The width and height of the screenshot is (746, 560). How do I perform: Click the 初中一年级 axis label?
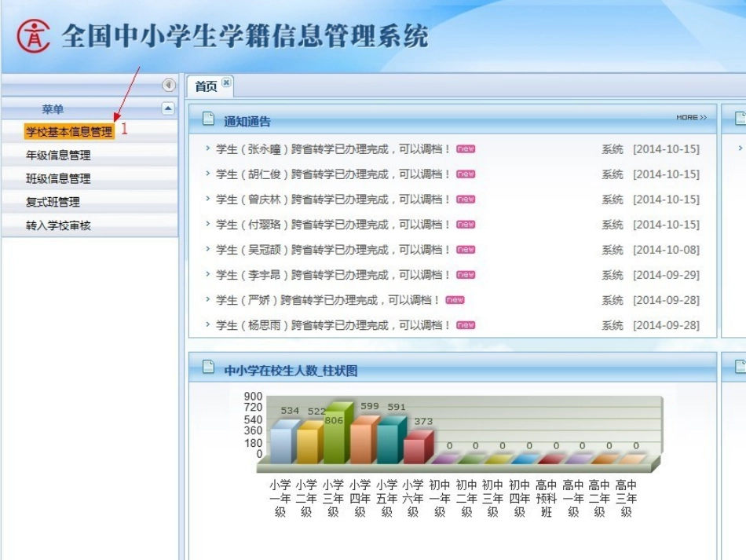pyautogui.click(x=440, y=498)
